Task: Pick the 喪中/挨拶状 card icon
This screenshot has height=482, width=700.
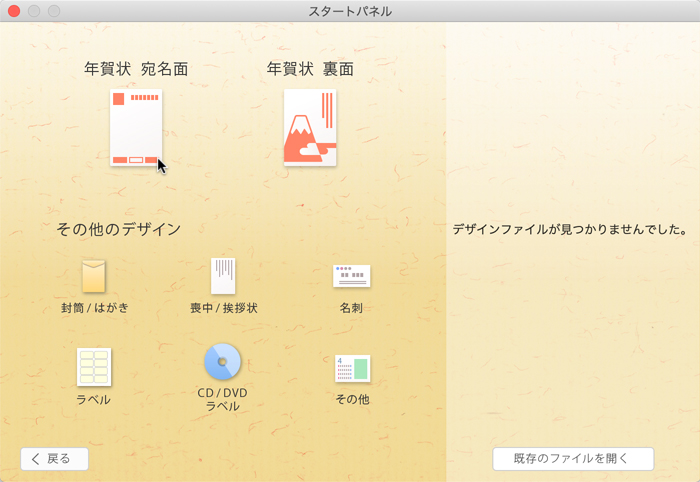Action: [x=223, y=276]
